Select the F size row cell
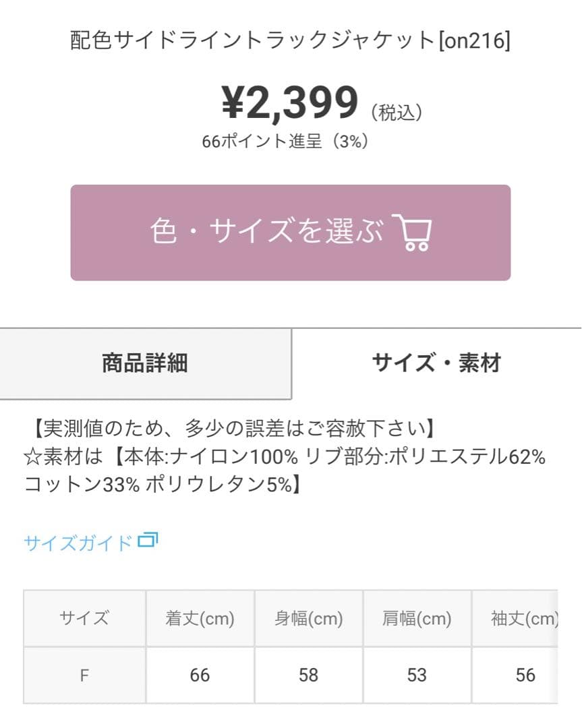This screenshot has height=728, width=582. click(84, 675)
